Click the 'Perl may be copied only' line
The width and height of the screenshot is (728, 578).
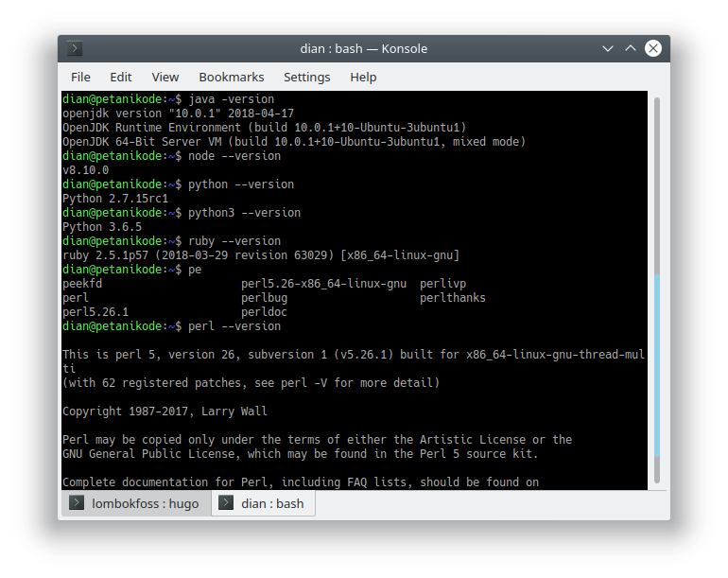click(317, 440)
